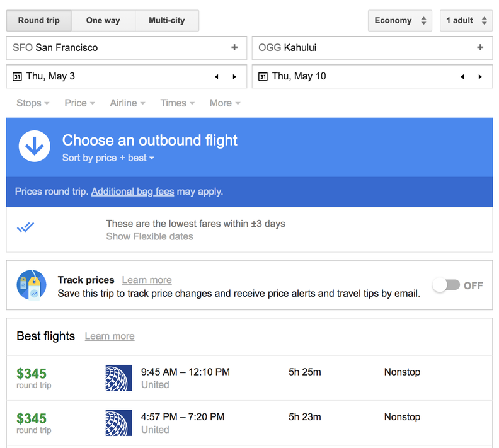Click the $345 price of 5h 23m flight
This screenshot has width=499, height=448.
(32, 418)
